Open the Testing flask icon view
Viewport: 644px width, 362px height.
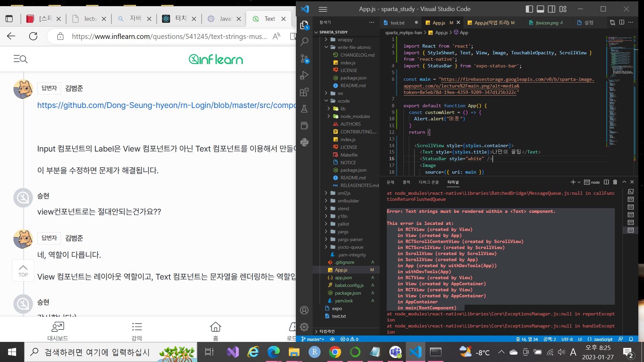(x=304, y=109)
